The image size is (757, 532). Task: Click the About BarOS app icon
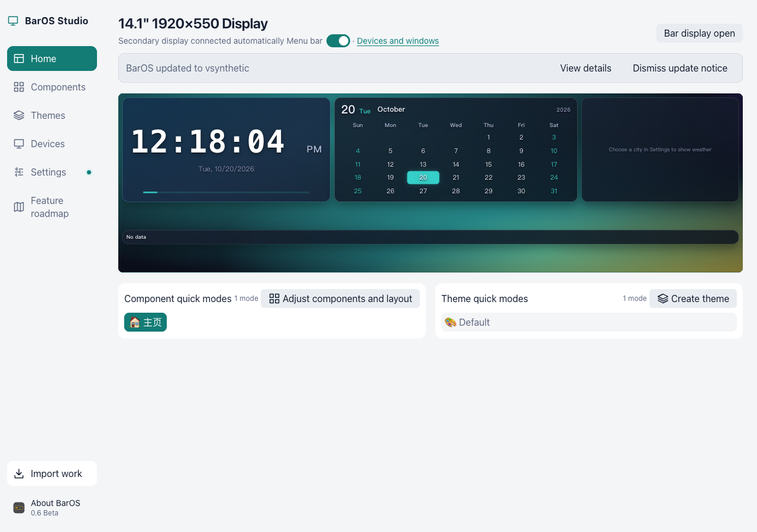click(x=19, y=508)
